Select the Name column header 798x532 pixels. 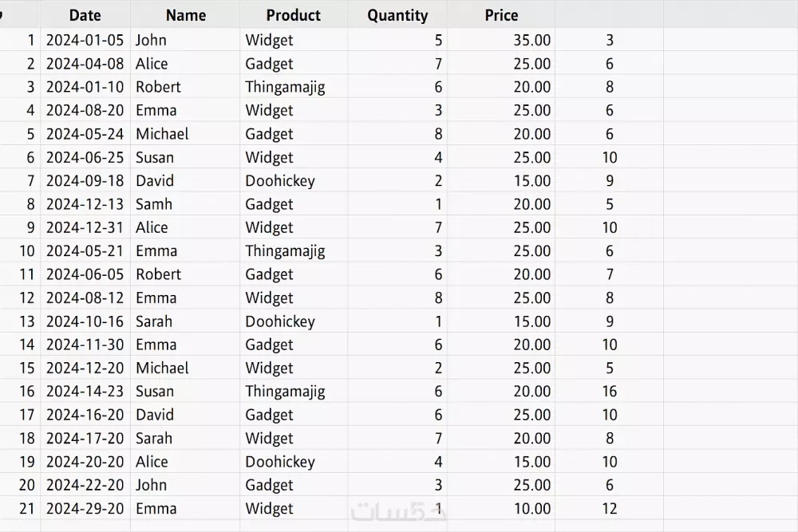click(x=186, y=15)
